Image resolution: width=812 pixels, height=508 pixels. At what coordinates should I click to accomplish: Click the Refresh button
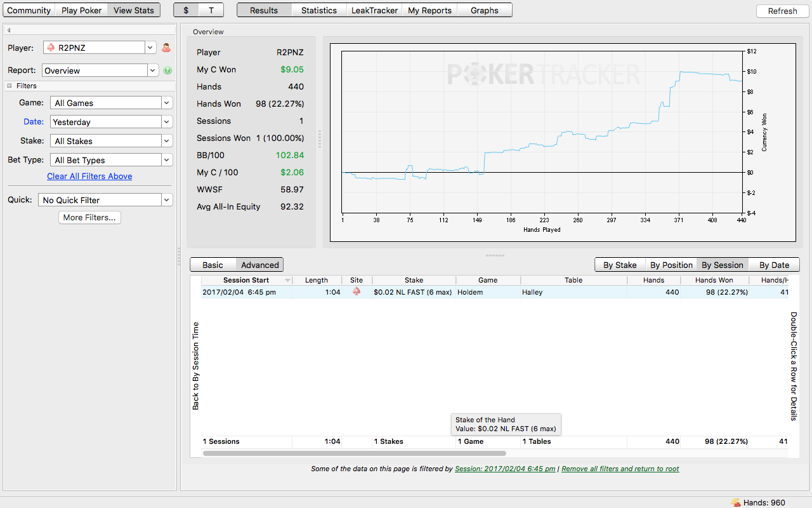pos(782,11)
